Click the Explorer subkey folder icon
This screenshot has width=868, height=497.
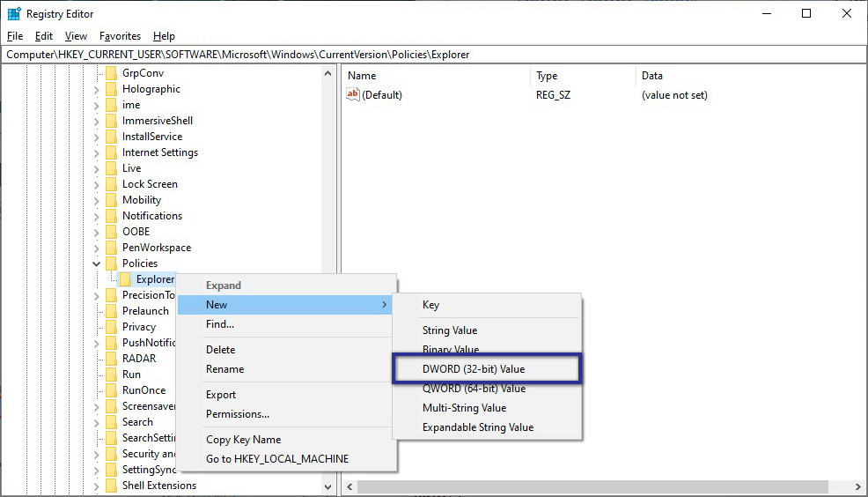[126, 279]
